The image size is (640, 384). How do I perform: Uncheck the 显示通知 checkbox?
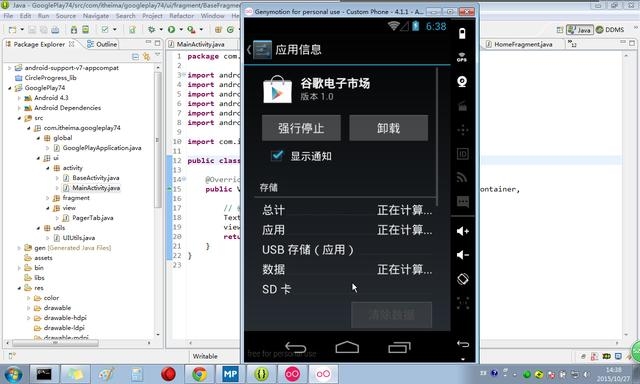tap(277, 155)
